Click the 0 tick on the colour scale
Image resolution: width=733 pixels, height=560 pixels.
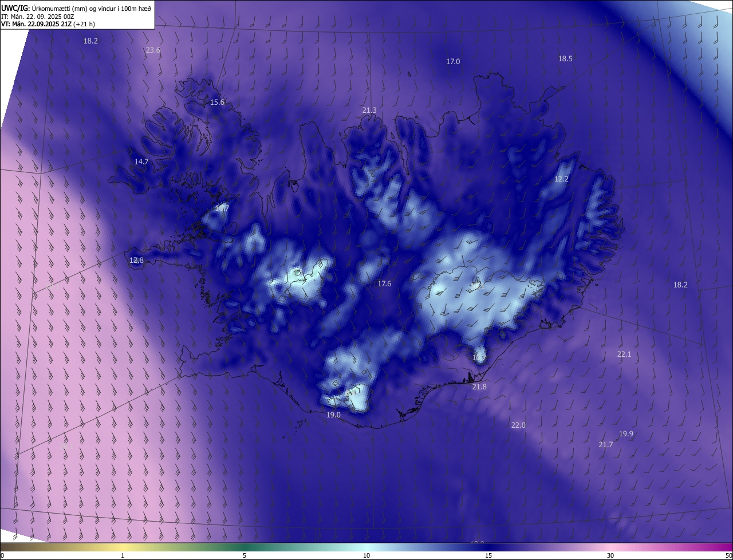(x=2, y=555)
